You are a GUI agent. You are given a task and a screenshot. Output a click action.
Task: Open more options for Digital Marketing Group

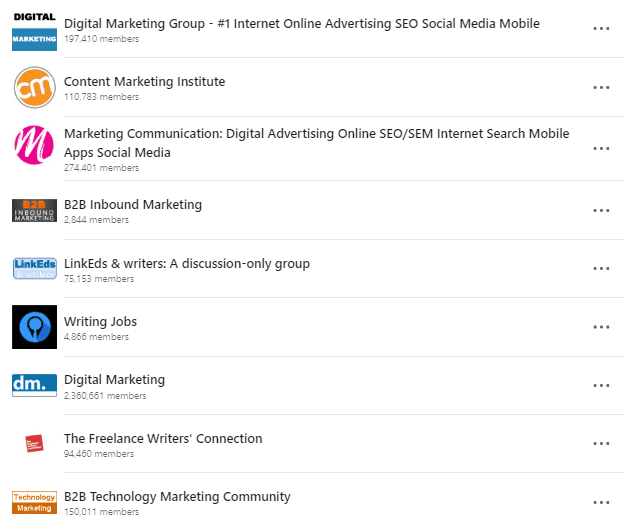[x=601, y=29]
